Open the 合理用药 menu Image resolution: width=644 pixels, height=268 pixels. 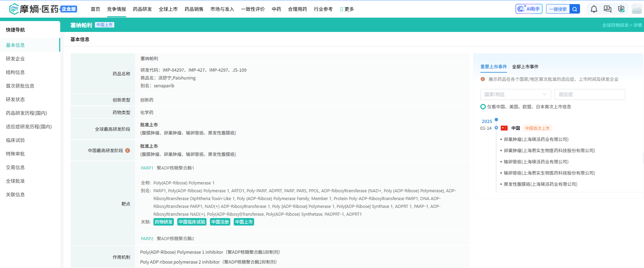[298, 9]
